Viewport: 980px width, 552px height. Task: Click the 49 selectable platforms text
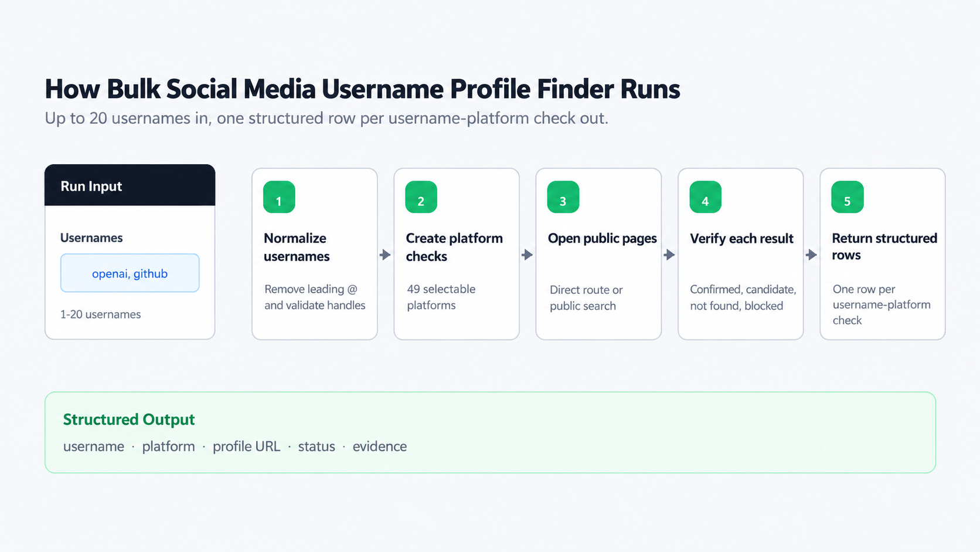click(x=441, y=297)
